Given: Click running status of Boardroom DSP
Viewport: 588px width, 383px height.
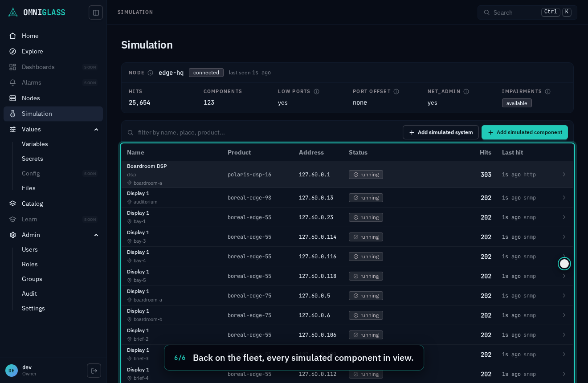Looking at the screenshot, I should pos(366,175).
